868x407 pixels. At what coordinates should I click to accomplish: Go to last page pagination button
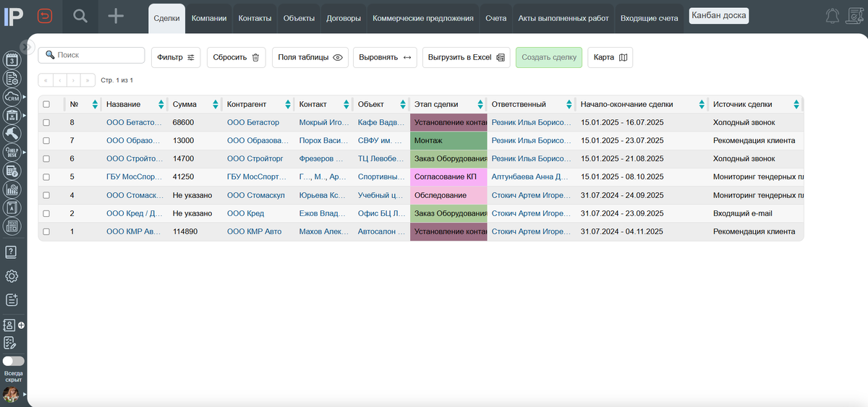tap(88, 80)
